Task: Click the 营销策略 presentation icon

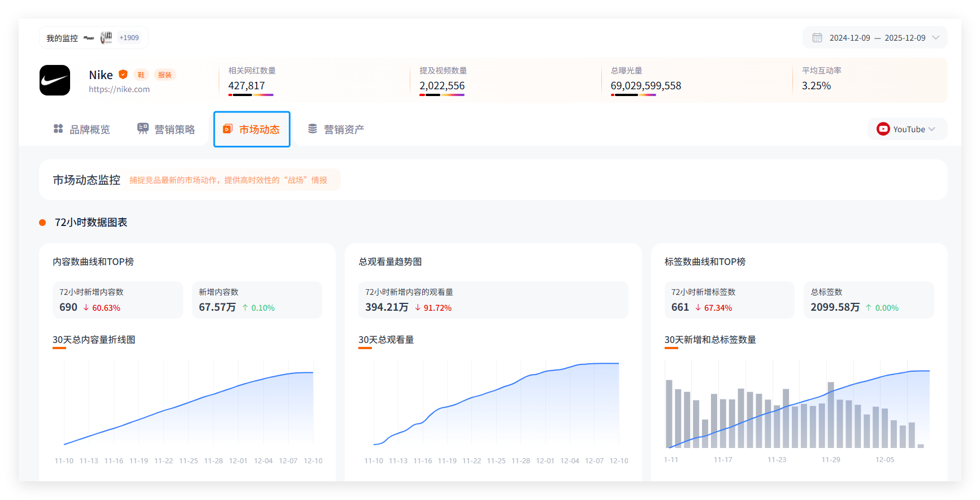Action: point(143,129)
